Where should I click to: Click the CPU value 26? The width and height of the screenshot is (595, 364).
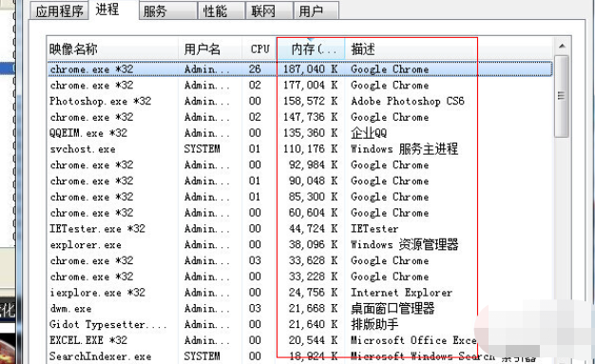255,69
